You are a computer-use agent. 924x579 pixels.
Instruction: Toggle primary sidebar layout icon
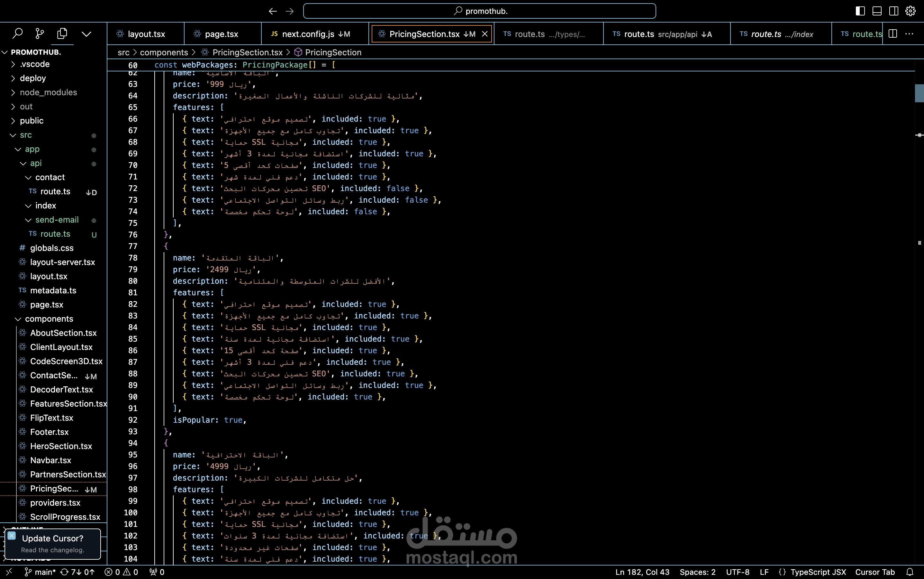coord(860,11)
